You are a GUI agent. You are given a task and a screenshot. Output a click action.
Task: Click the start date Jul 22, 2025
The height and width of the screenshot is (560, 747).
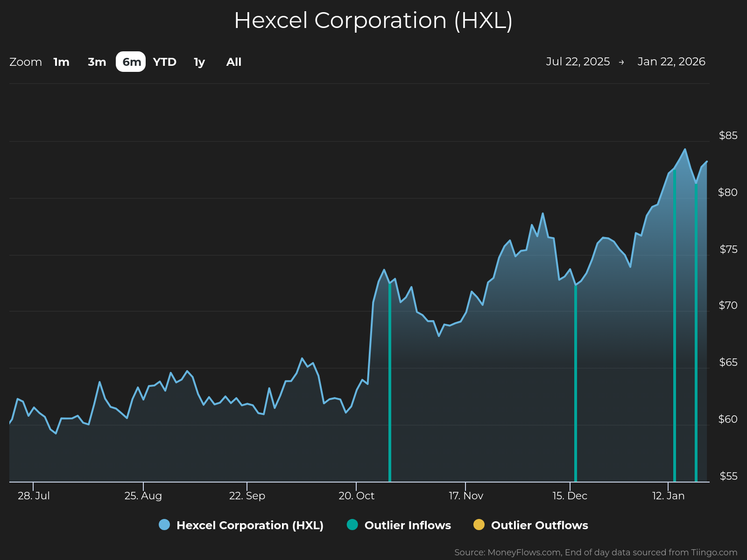click(578, 62)
